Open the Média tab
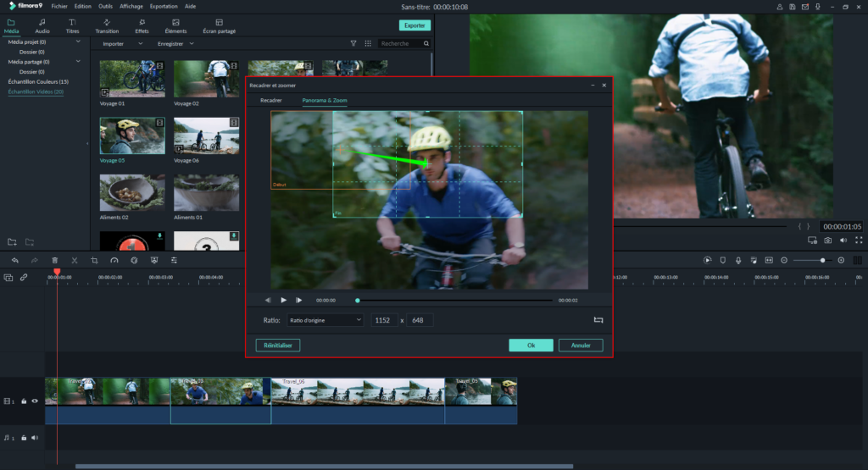This screenshot has height=470, width=868. pyautogui.click(x=11, y=26)
